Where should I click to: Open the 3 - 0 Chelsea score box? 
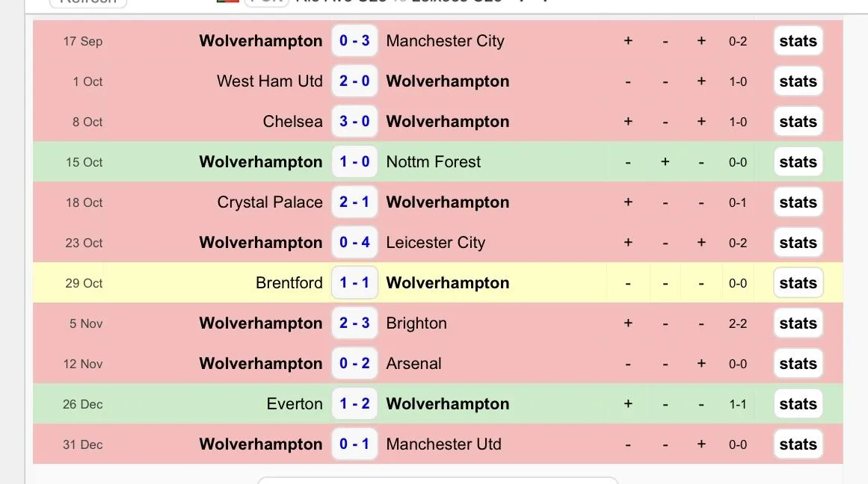(354, 122)
